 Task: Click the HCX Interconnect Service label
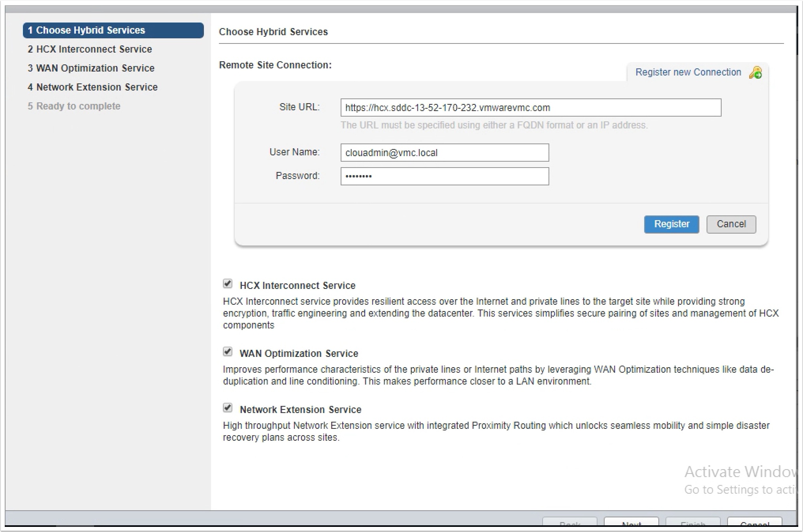tap(298, 285)
